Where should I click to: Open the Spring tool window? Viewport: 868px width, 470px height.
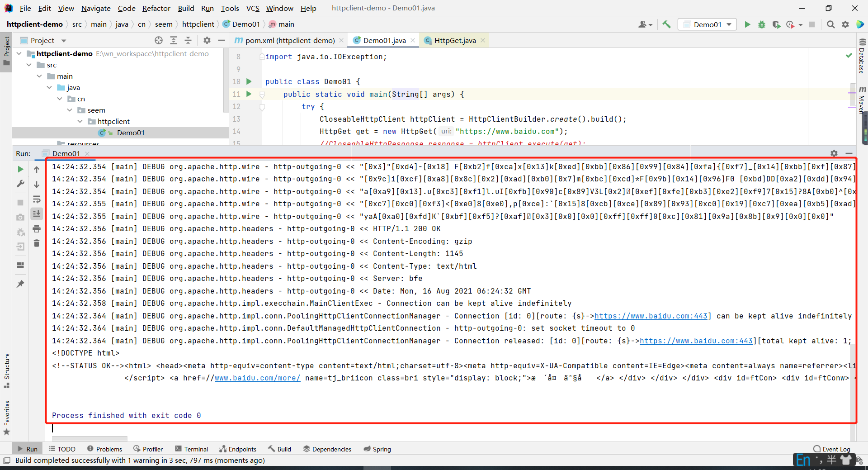377,449
